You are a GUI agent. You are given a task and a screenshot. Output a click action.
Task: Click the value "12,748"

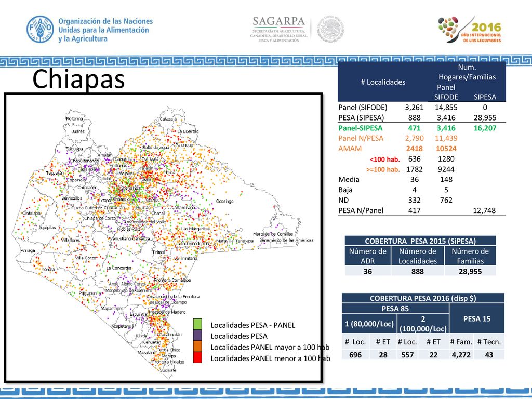485,210
